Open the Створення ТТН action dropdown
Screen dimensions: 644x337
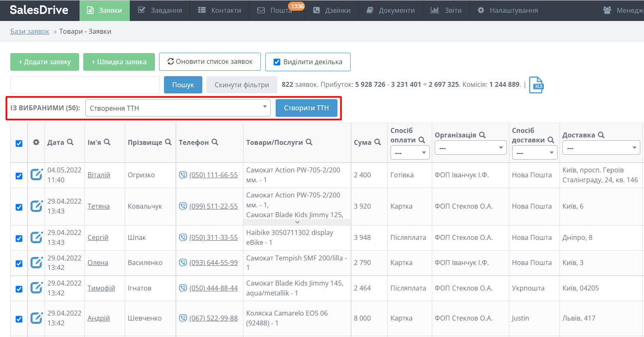(x=178, y=108)
